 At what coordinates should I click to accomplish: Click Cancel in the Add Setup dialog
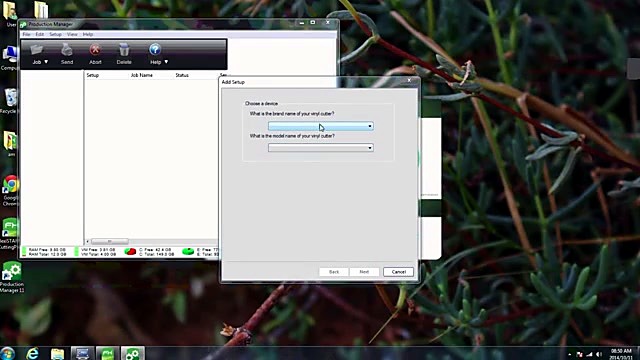pyautogui.click(x=398, y=272)
